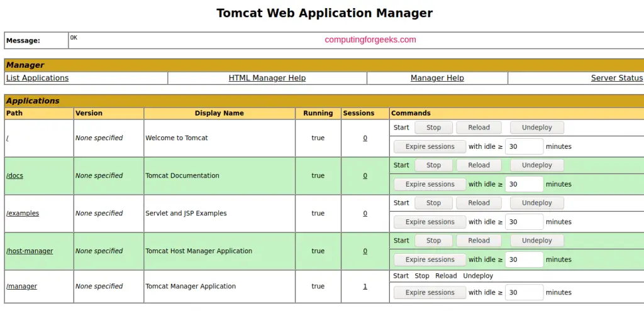The width and height of the screenshot is (644, 311).
Task: Expire sessions for Tomcat Documentation
Action: 430,184
